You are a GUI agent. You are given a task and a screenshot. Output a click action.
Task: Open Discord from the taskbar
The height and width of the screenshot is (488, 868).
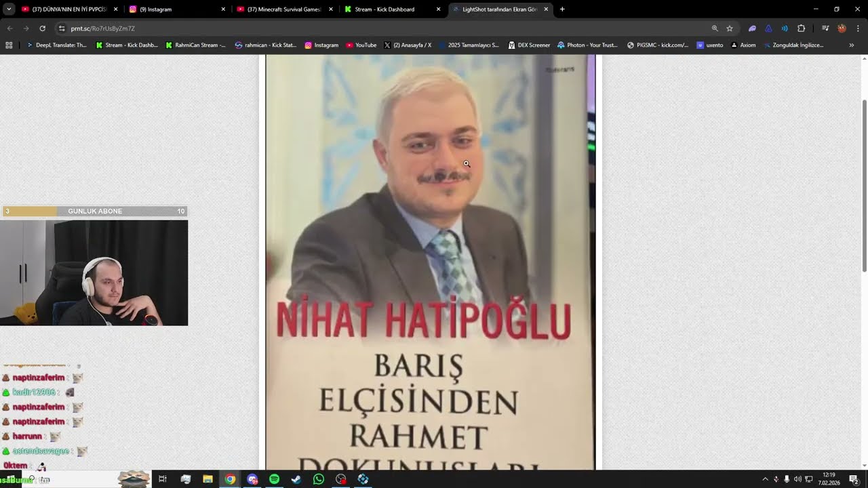click(x=252, y=479)
